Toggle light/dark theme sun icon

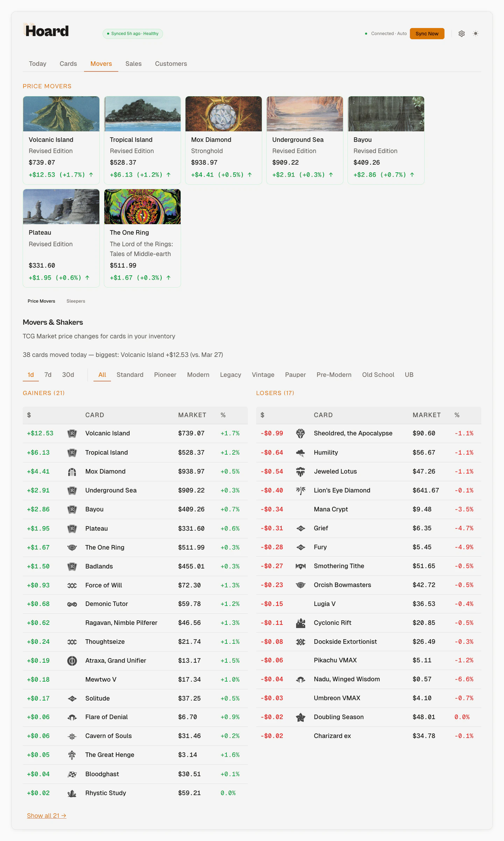(475, 34)
